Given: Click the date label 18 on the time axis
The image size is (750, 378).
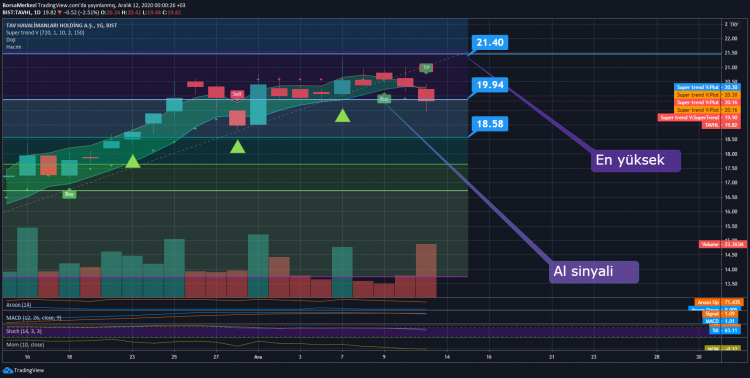Looking at the screenshot, I should [x=69, y=357].
